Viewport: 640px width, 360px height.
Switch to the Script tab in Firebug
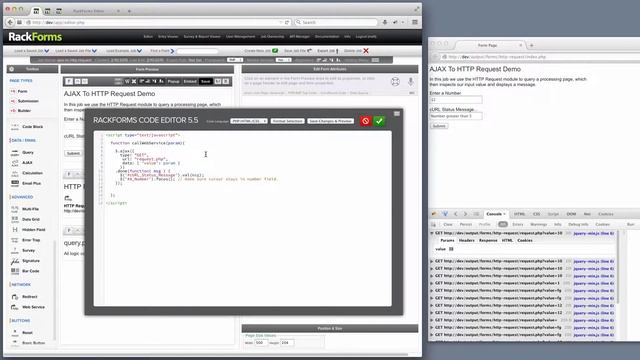pyautogui.click(x=553, y=214)
